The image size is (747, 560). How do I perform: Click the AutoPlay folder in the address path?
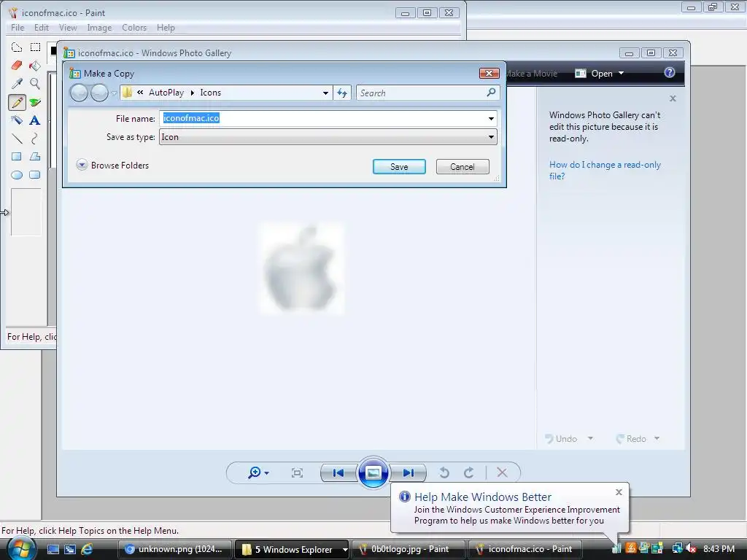coord(166,93)
